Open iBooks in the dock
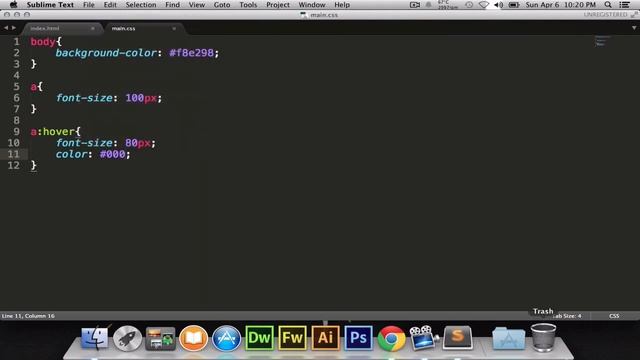This screenshot has height=360, width=640. tap(193, 338)
